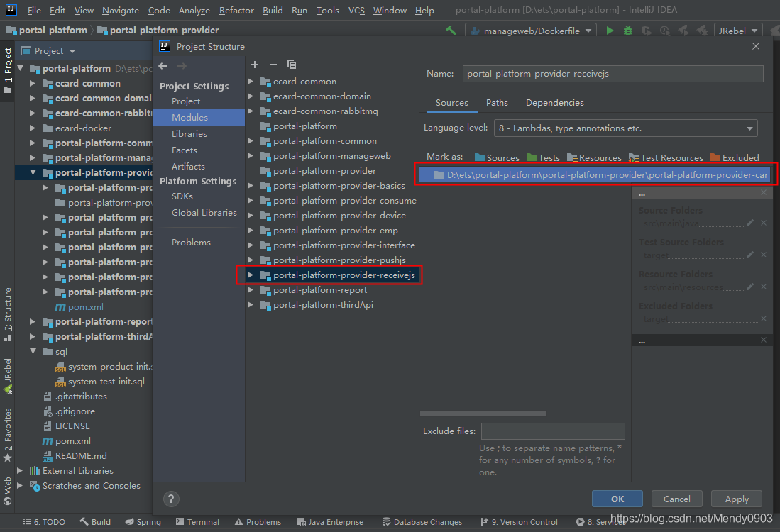The width and height of the screenshot is (780, 532).
Task: Mark folder as Sources
Action: (x=497, y=158)
